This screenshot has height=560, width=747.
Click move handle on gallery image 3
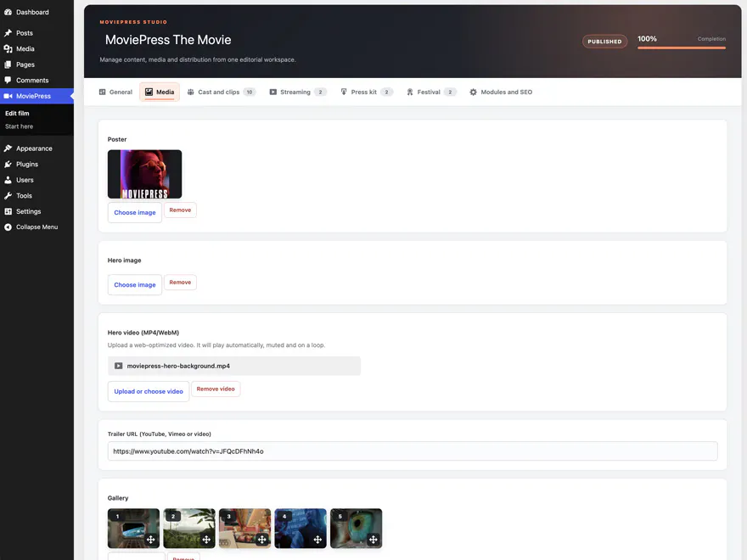click(x=262, y=539)
